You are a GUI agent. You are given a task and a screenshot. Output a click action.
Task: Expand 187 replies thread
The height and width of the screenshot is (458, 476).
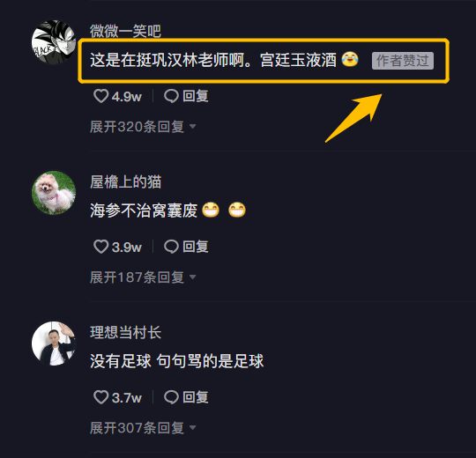143,277
